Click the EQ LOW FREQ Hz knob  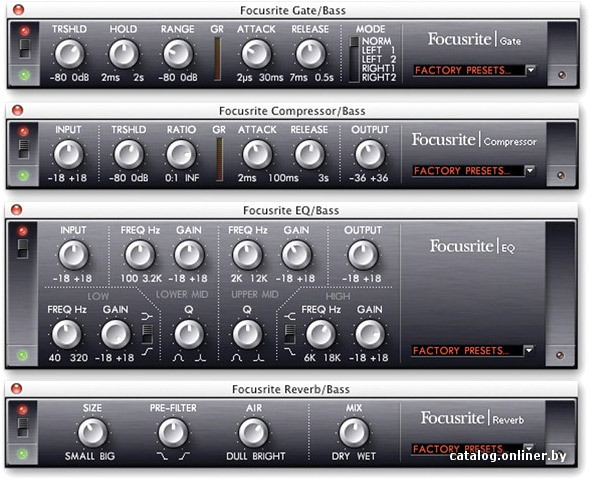click(66, 334)
